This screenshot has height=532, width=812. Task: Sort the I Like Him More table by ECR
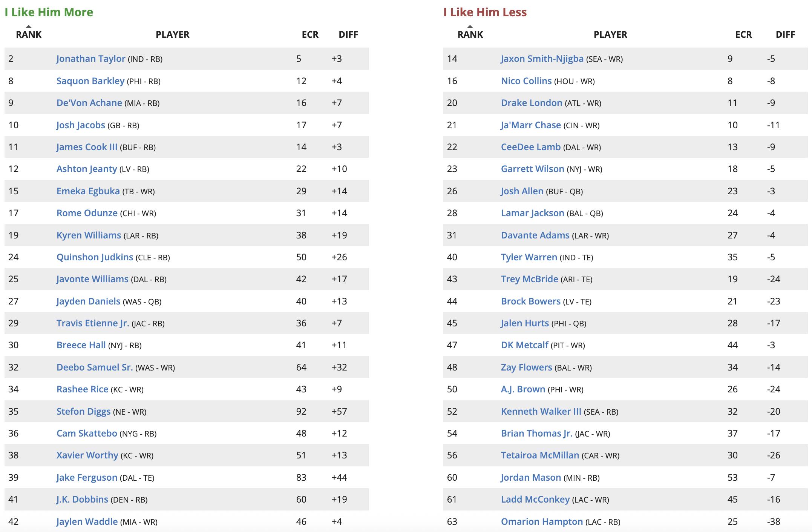(310, 35)
